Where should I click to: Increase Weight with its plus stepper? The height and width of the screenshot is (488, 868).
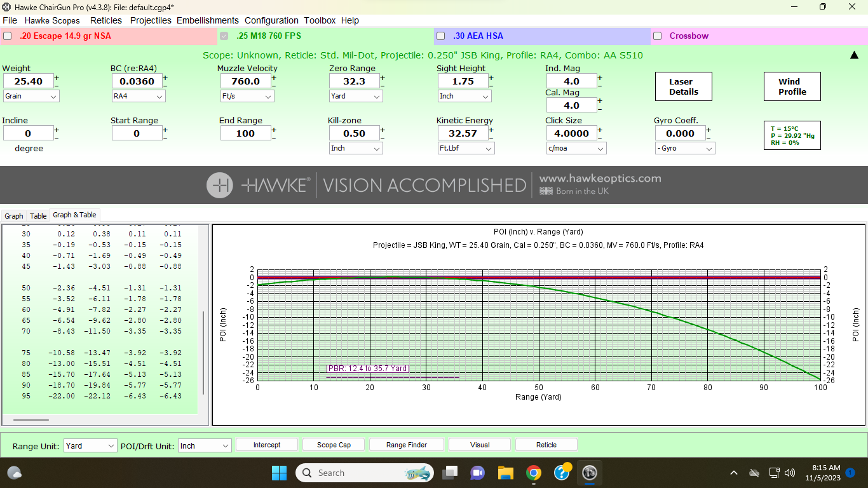[57, 78]
